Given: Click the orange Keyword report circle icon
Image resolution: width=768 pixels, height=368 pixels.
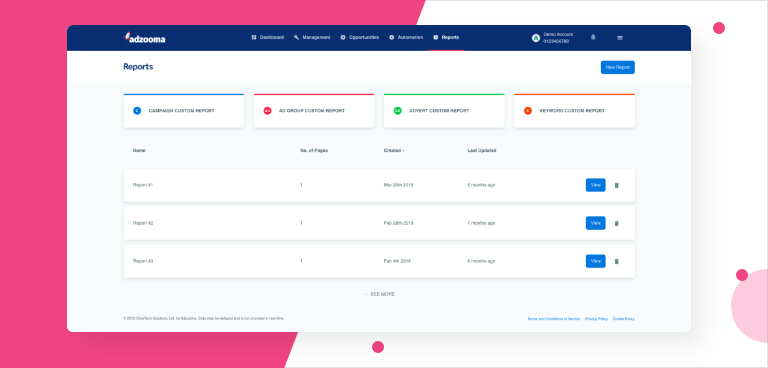Looking at the screenshot, I should (528, 111).
